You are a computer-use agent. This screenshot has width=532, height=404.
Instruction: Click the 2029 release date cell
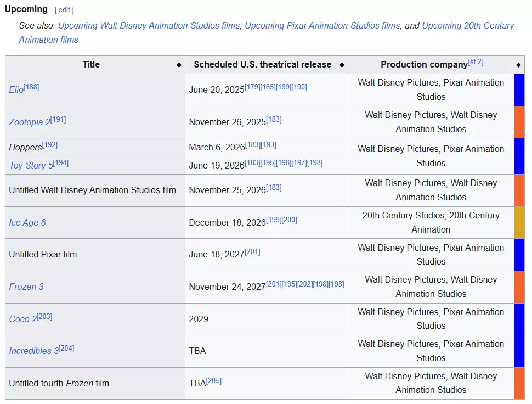[x=267, y=319]
